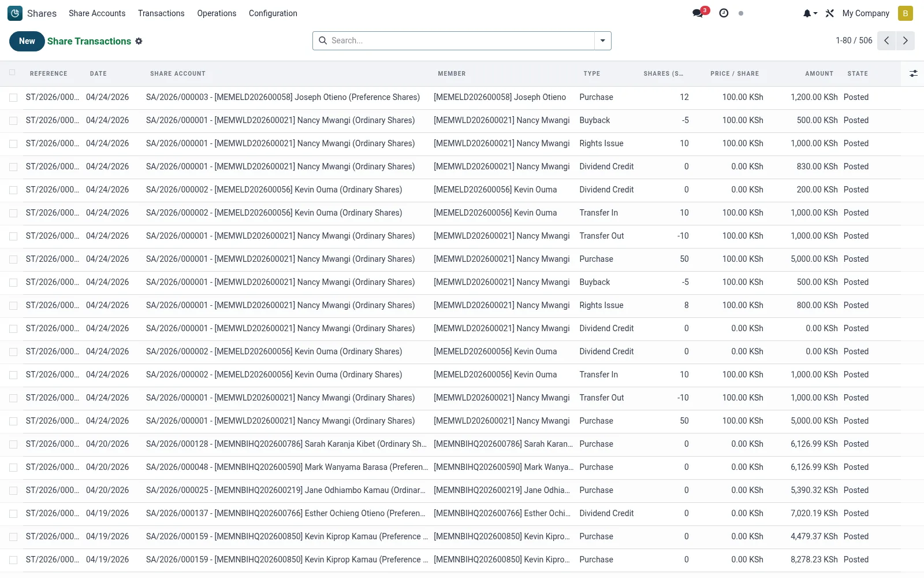Expand the search options dropdown arrow
This screenshot has height=578, width=924.
click(x=603, y=40)
